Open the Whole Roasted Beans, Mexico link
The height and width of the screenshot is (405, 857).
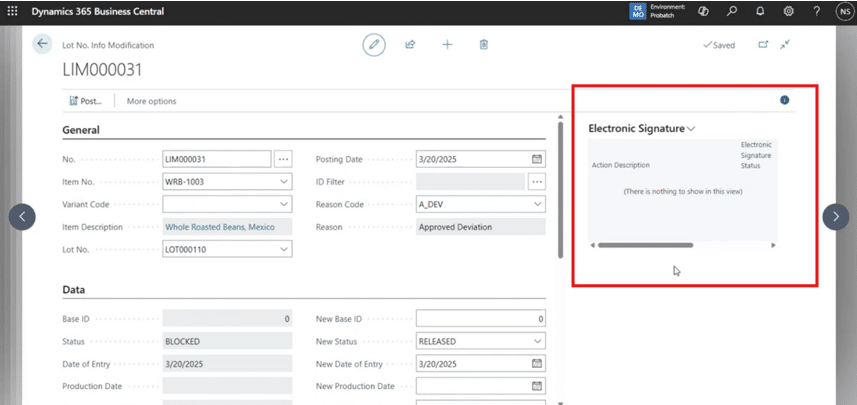220,227
